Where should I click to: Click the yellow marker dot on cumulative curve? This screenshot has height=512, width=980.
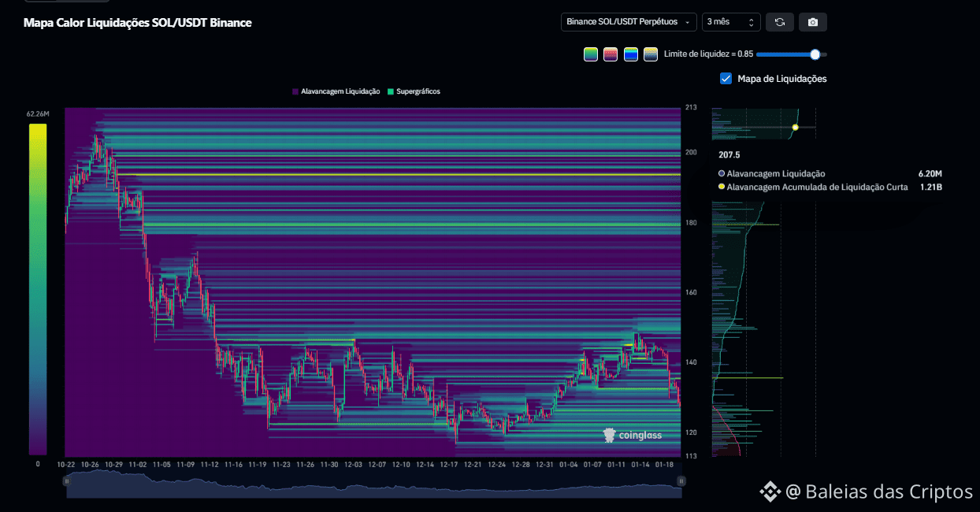coord(796,127)
